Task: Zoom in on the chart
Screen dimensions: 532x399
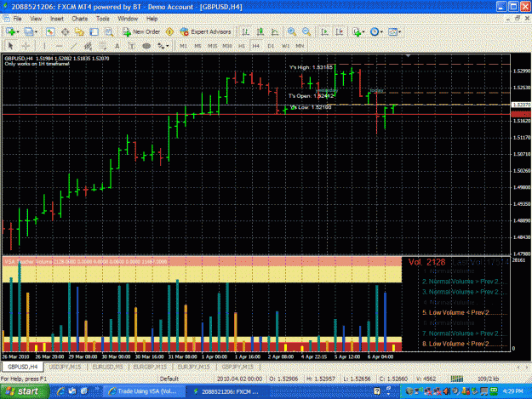Action: pos(291,31)
